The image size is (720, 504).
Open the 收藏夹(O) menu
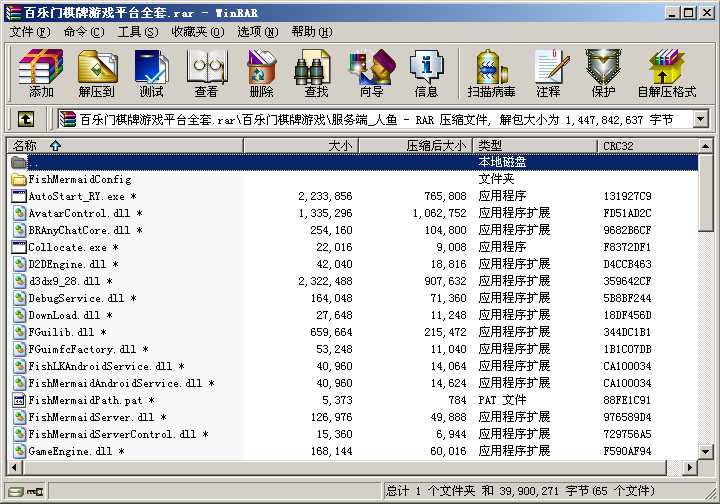click(198, 32)
